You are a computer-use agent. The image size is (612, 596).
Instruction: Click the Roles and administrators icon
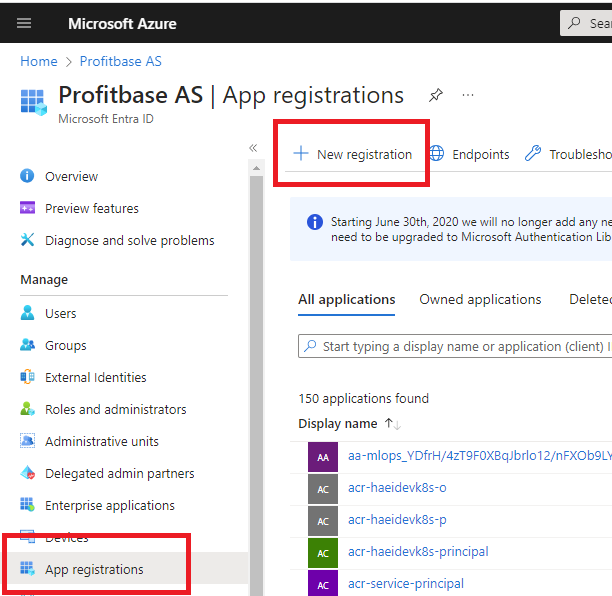[27, 409]
